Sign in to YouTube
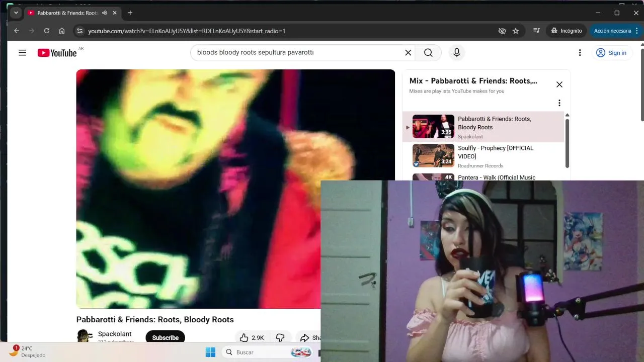This screenshot has height=362, width=644. pyautogui.click(x=611, y=53)
